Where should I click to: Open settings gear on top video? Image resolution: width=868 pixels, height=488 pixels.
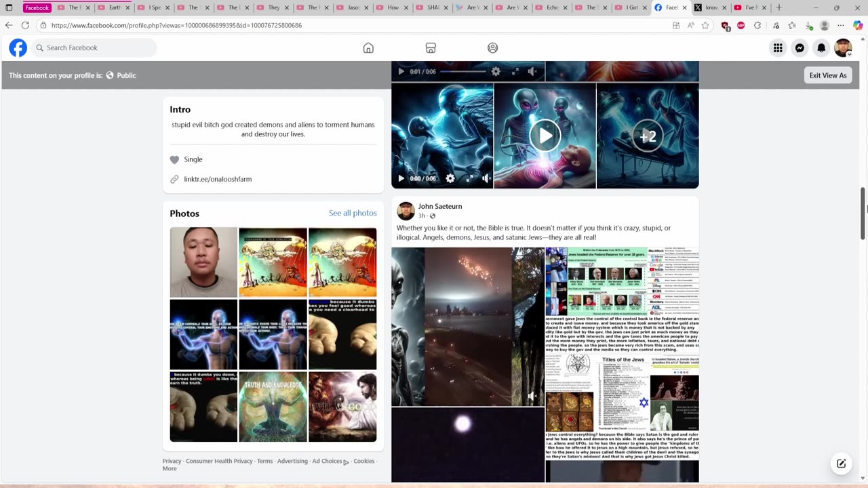point(496,71)
